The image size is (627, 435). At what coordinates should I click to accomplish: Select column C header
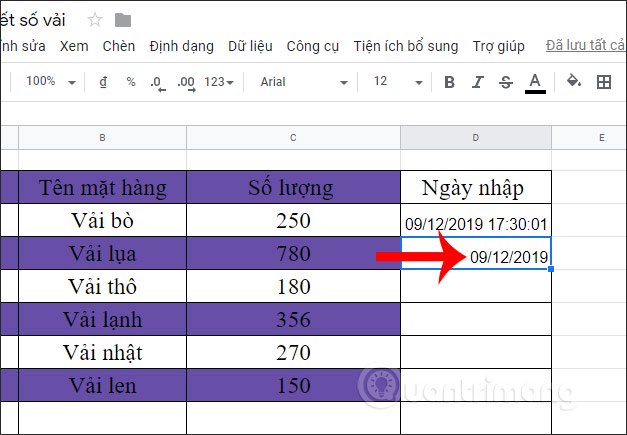[293, 138]
